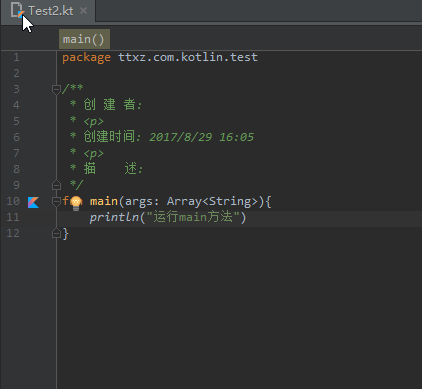
Task: Click the fold end marker on line 9
Action: click(56, 185)
